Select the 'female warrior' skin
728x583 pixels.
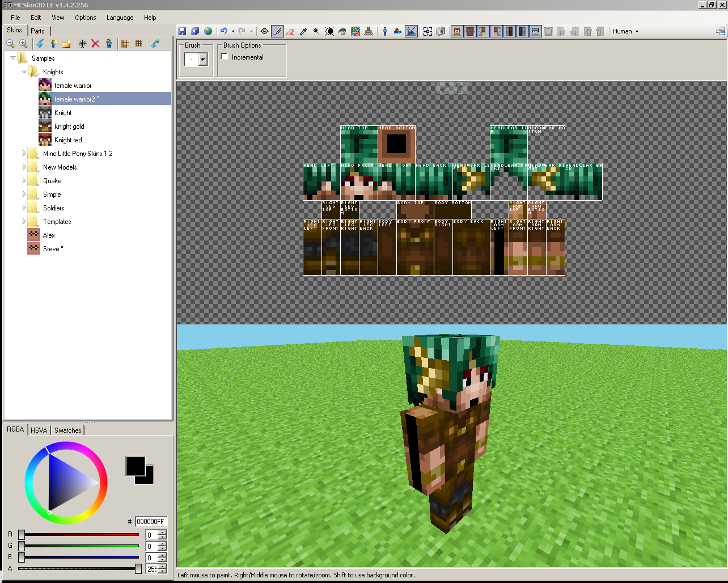tap(73, 86)
